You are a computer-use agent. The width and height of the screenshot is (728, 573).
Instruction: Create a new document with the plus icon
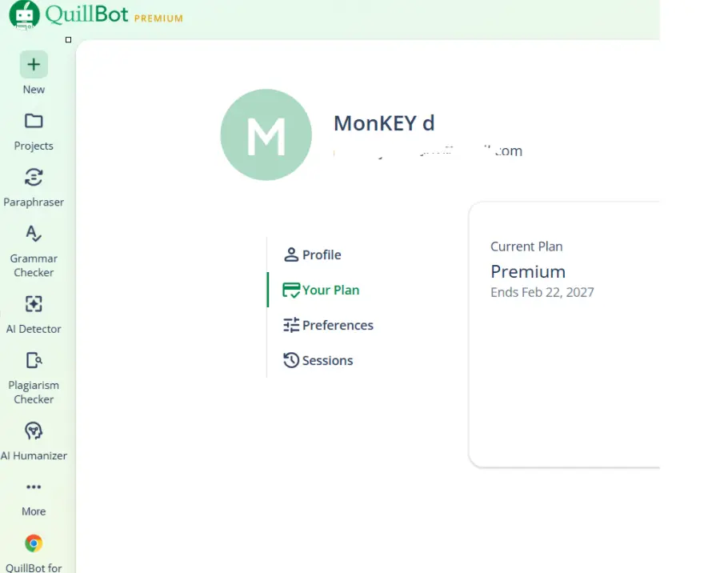[34, 65]
